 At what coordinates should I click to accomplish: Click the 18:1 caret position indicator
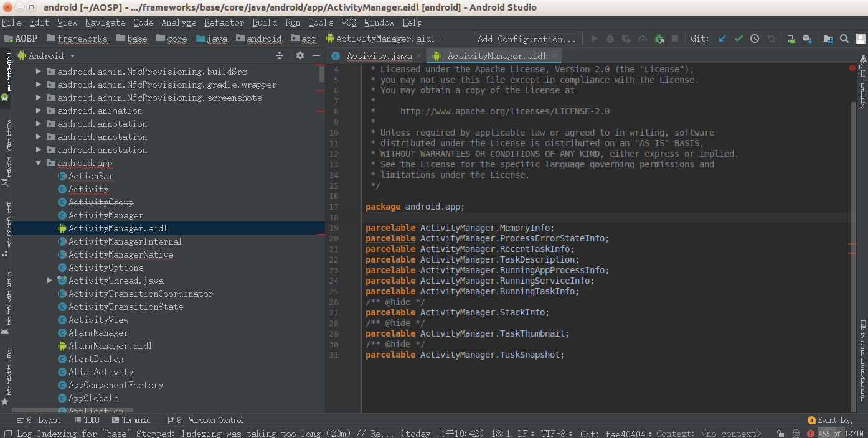tap(501, 433)
